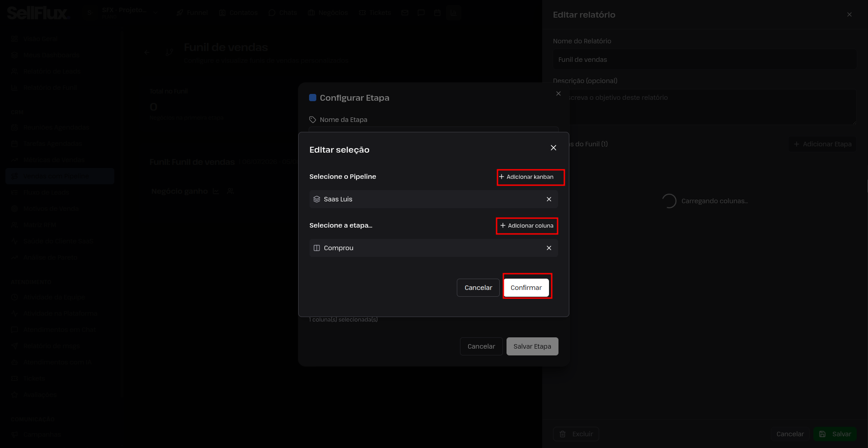
Task: Click the Negócio ganho chart icon
Action: 216,191
